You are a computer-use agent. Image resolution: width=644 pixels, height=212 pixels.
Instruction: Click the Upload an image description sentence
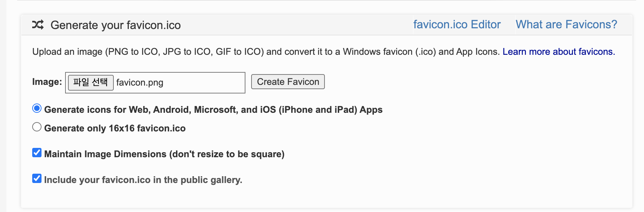(266, 52)
